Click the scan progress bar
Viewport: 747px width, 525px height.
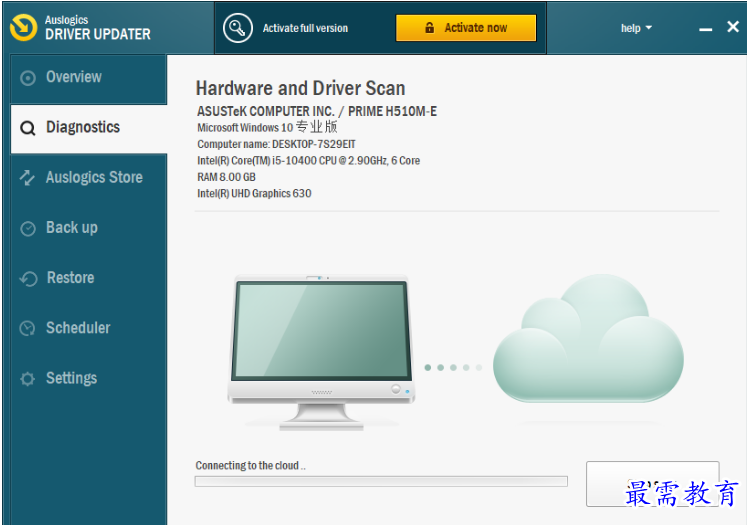coord(381,481)
